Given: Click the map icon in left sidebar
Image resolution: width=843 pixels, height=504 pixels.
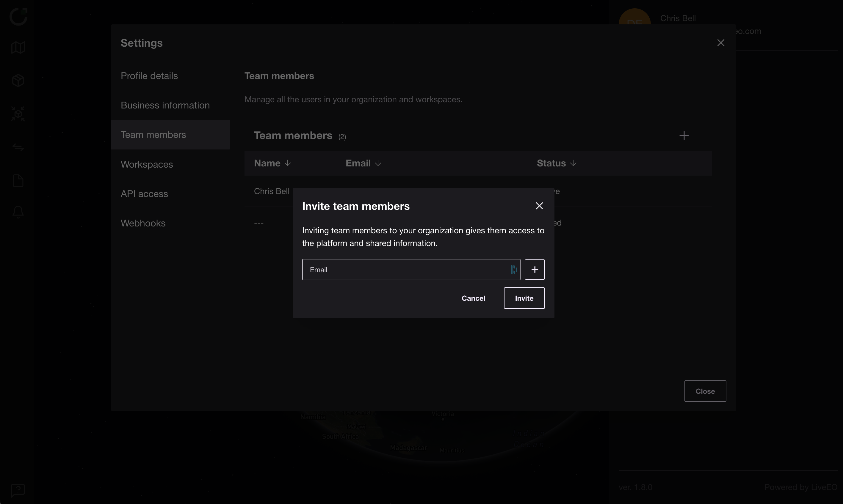Looking at the screenshot, I should pos(18,48).
